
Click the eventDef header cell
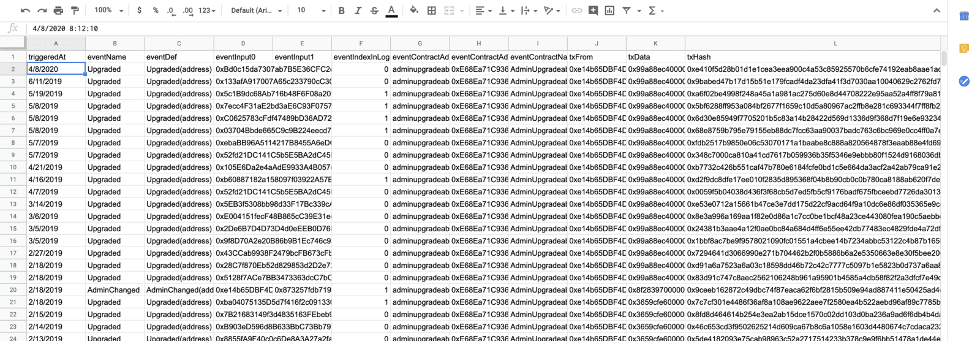pos(179,56)
